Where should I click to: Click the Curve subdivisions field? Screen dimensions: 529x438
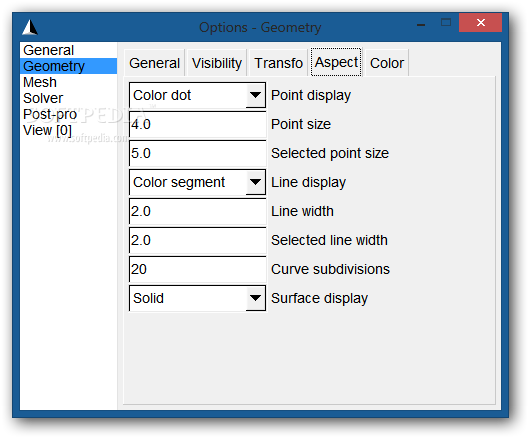pyautogui.click(x=197, y=269)
